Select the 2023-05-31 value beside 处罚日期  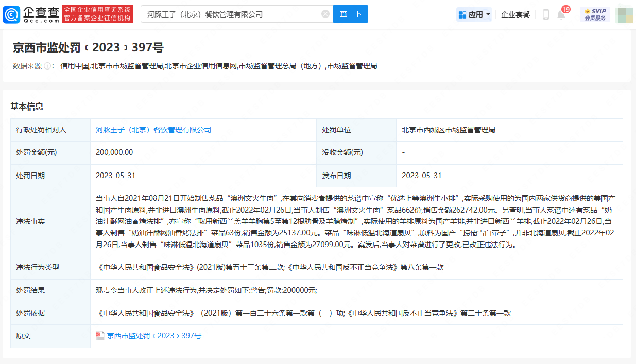click(x=116, y=176)
